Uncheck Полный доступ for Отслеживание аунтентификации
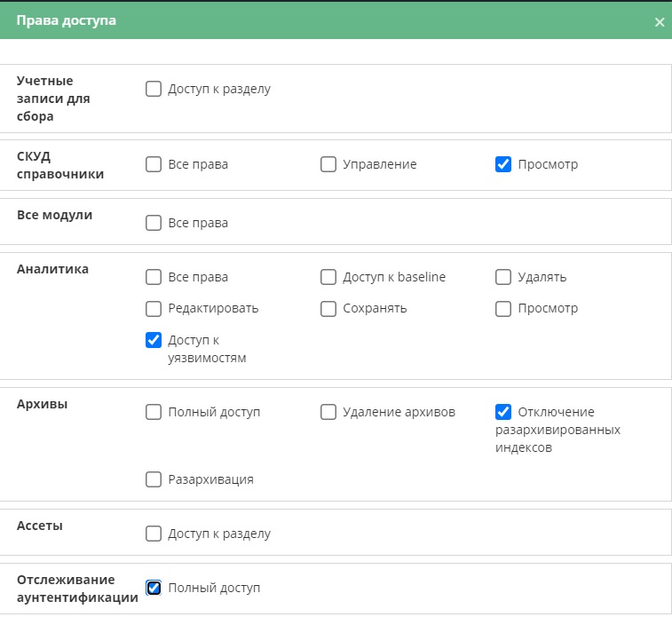Viewport: 672px width, 617px height. (154, 588)
